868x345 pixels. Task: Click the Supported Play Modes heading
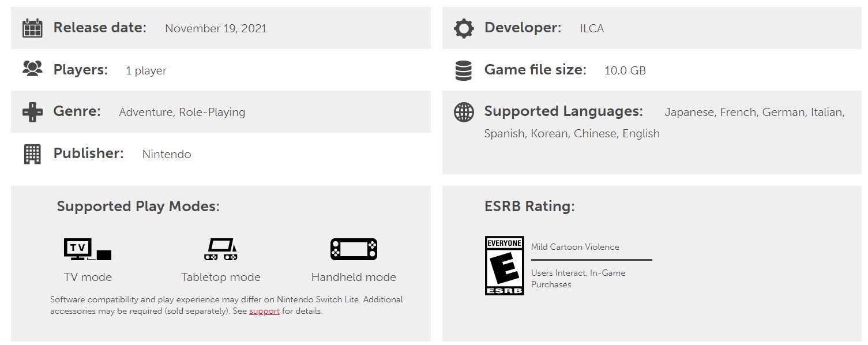(138, 207)
